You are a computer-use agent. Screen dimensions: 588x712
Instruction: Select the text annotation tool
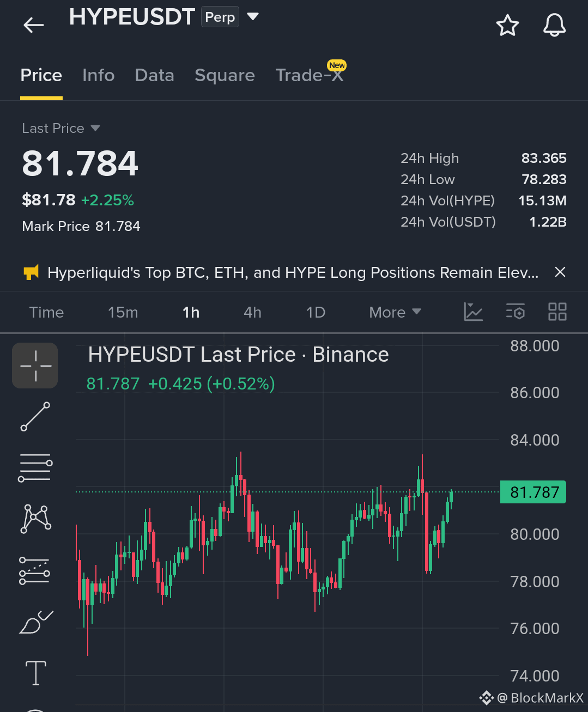pos(36,673)
